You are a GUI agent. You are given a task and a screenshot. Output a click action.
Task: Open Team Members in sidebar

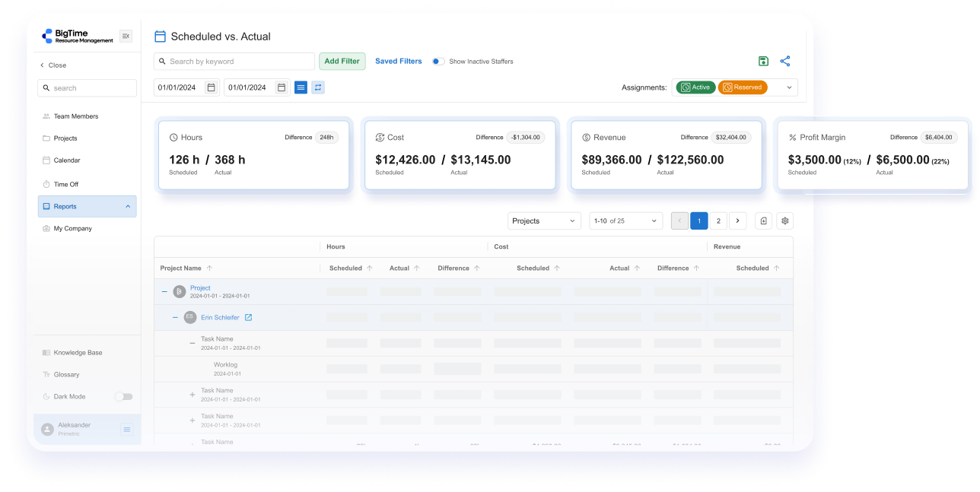click(76, 116)
